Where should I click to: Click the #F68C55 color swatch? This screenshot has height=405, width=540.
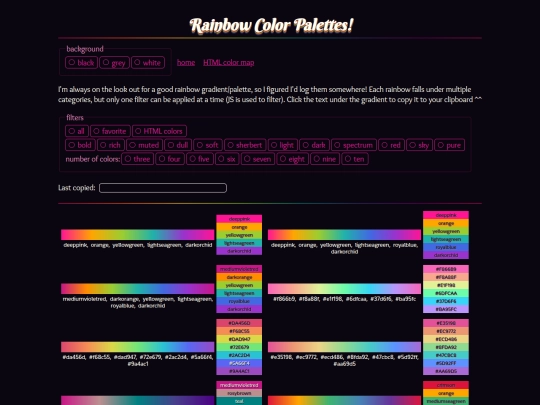pos(239,331)
